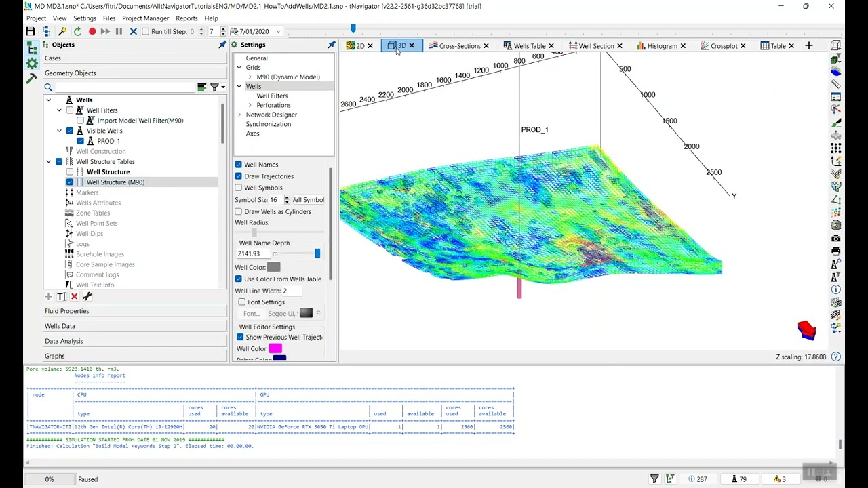Click the red delete object icon

[x=75, y=296]
